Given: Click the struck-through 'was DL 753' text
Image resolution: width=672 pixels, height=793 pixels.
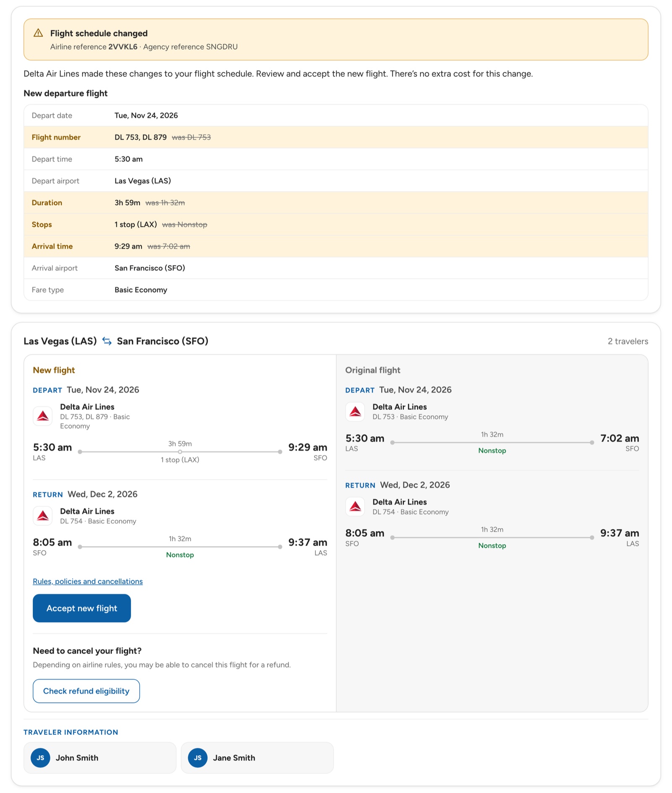Looking at the screenshot, I should (x=191, y=137).
